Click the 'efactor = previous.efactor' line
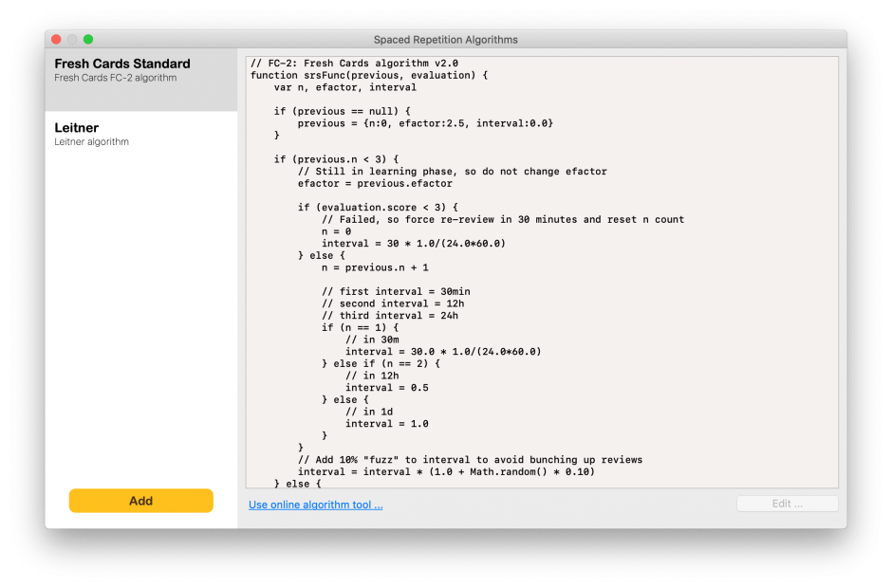 [375, 183]
